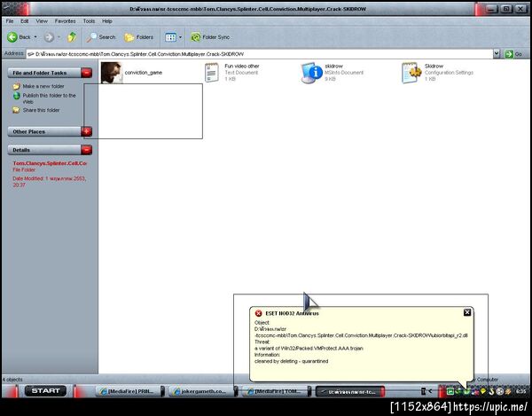Click the Share this folder icon
Viewport: 532px width, 416px height.
click(16, 110)
